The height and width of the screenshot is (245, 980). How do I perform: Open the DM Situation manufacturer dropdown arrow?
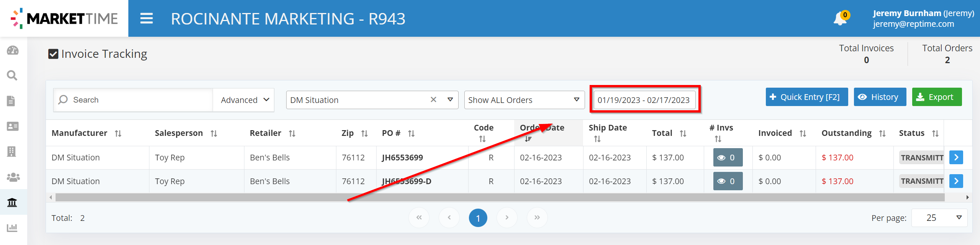click(x=450, y=100)
